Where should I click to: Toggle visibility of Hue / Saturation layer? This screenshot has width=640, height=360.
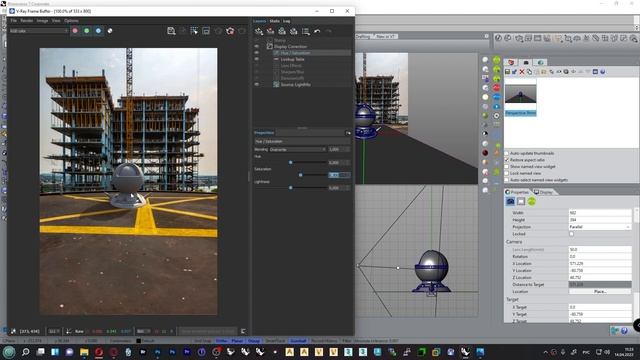pos(257,53)
